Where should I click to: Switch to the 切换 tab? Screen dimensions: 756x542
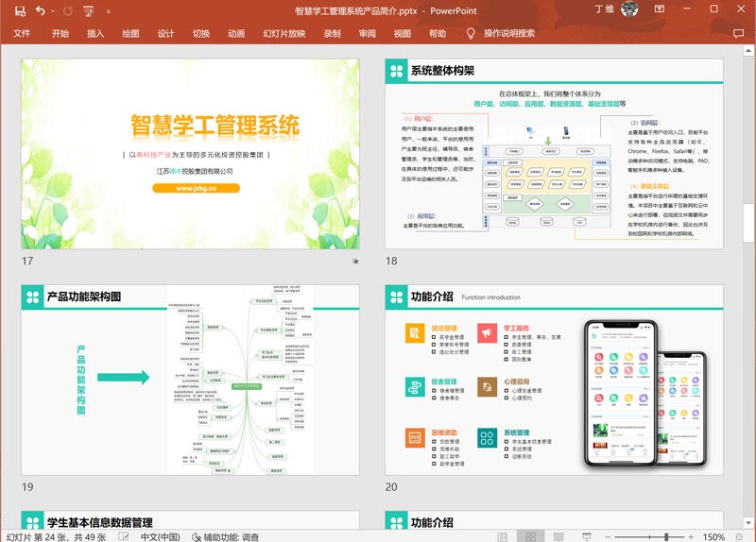[x=201, y=33]
